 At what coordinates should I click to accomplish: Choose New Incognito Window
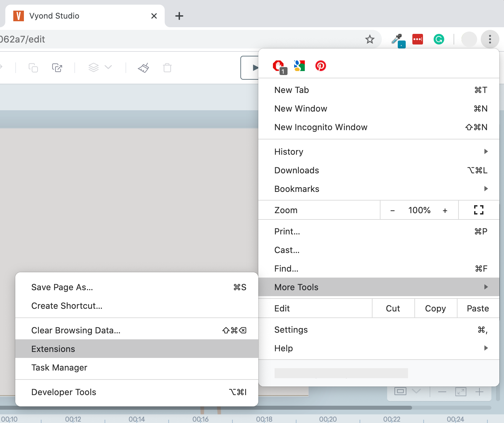point(321,127)
